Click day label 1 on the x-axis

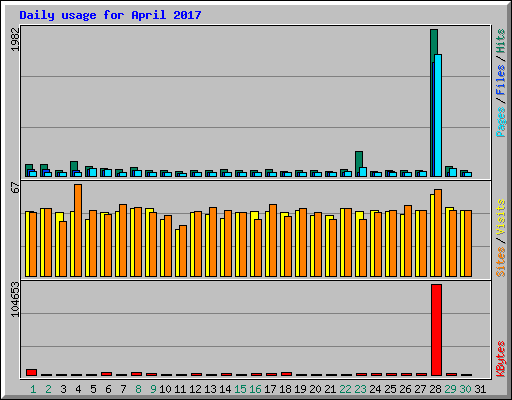(33, 389)
